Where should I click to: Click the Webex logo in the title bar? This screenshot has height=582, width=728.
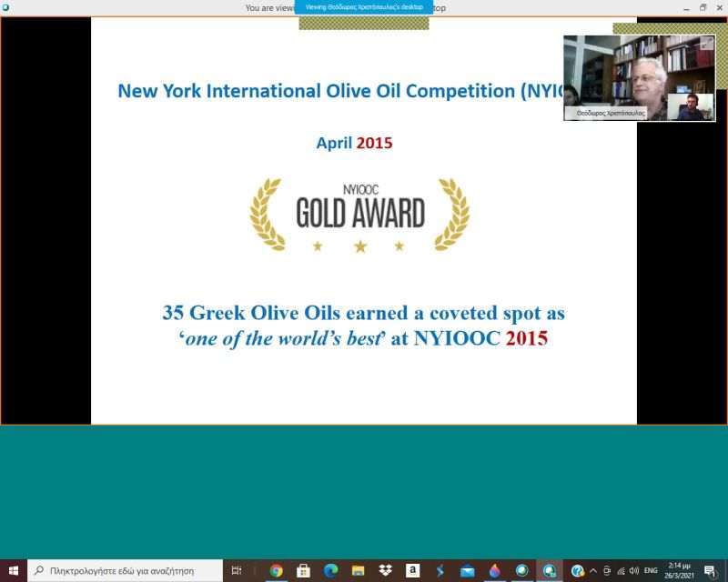[x=6, y=7]
